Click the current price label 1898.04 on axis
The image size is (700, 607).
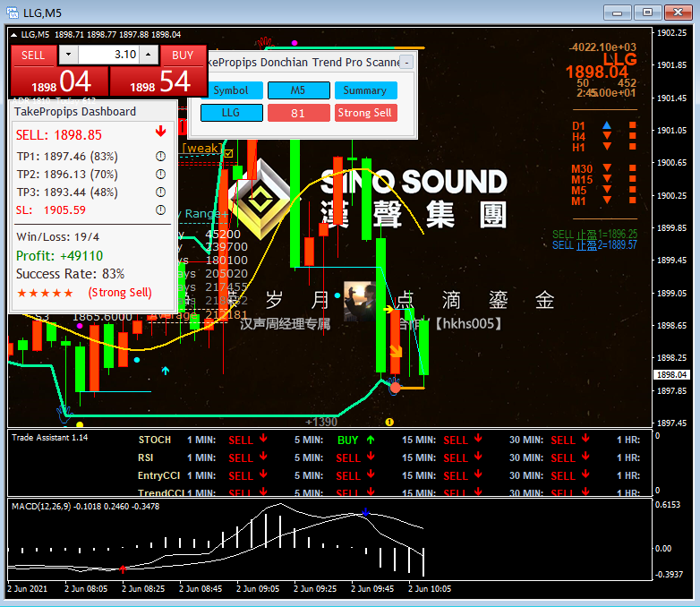[671, 375]
